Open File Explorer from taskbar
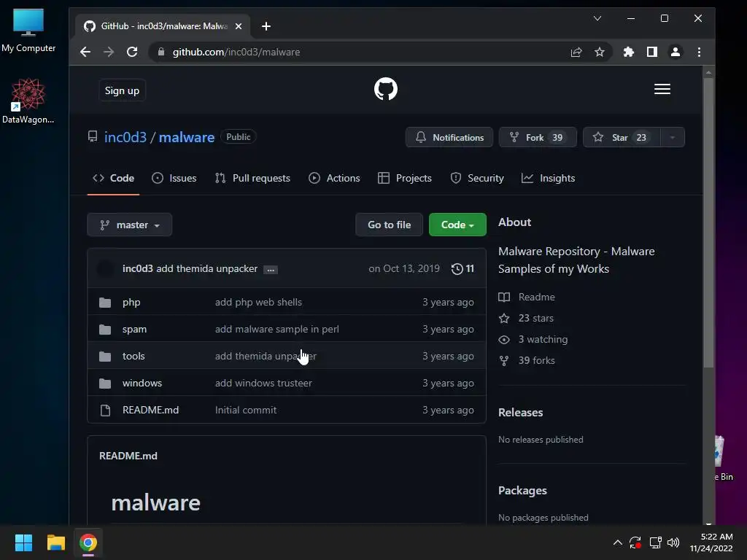 click(x=55, y=542)
